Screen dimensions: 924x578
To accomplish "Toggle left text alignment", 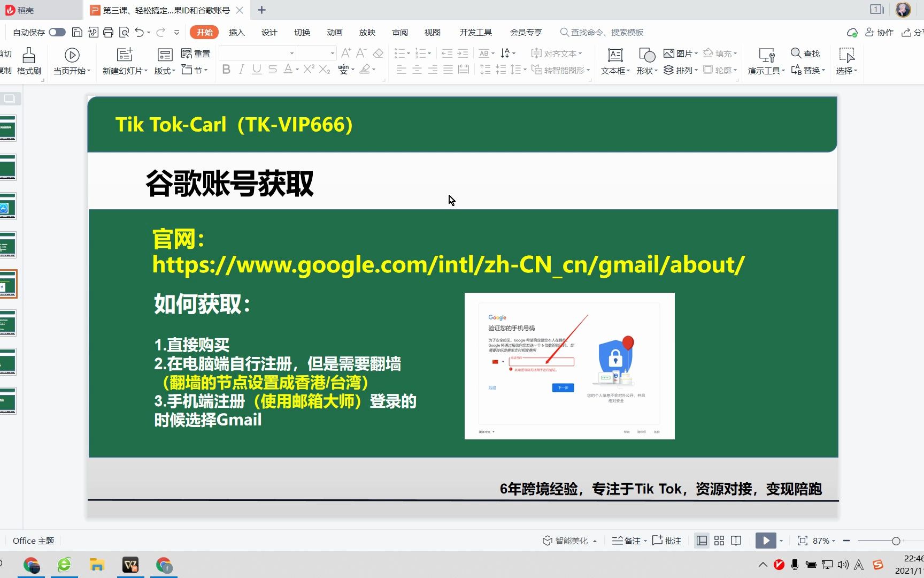I will pyautogui.click(x=402, y=70).
